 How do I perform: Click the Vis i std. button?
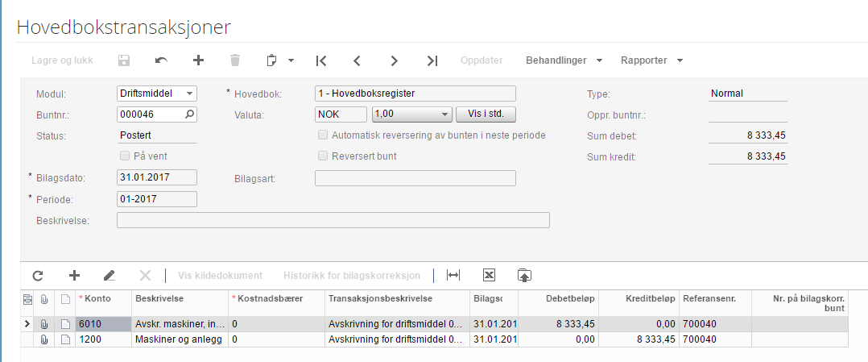tap(486, 114)
